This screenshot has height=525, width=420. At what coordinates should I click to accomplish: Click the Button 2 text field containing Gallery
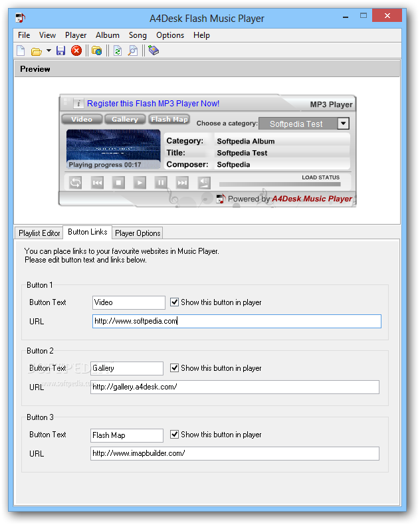(127, 368)
